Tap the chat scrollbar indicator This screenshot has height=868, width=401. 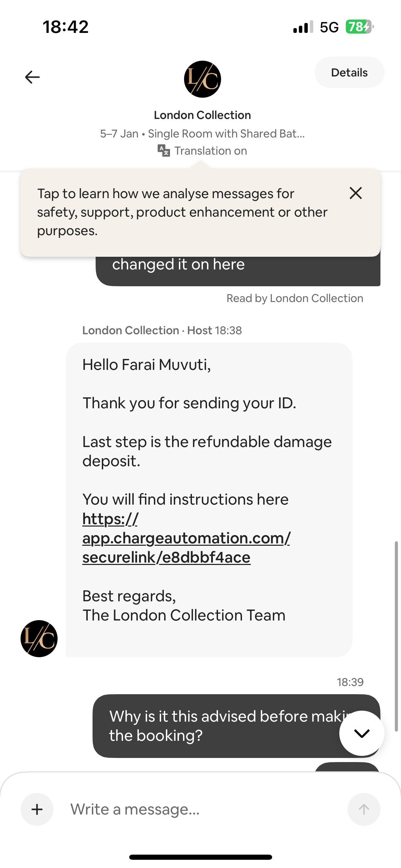pyautogui.click(x=396, y=637)
